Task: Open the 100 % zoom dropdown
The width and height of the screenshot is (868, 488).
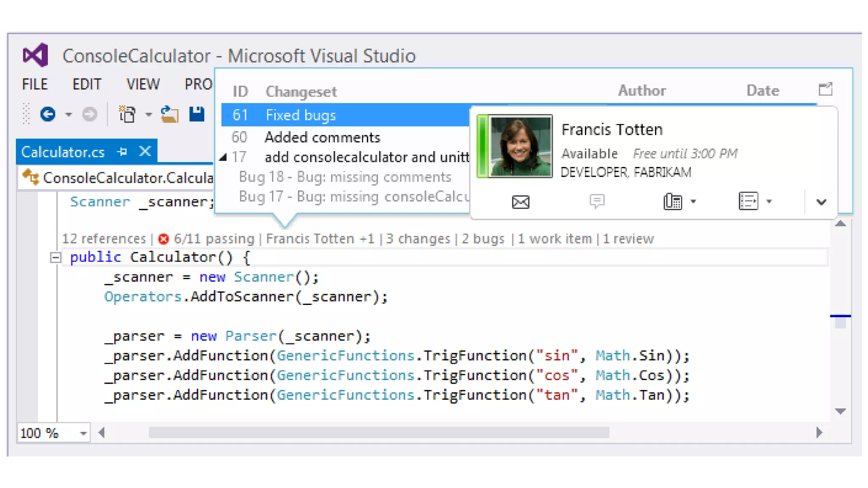Action: (x=83, y=433)
